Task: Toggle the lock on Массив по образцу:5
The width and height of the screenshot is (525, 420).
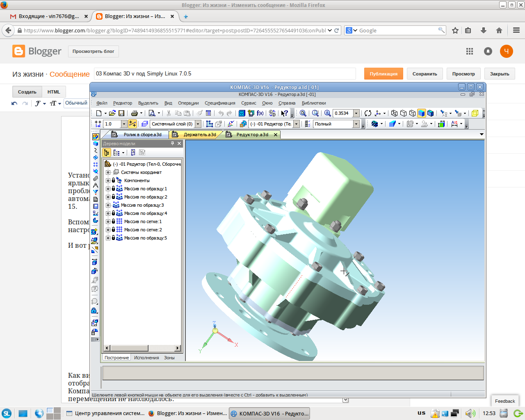Action: [x=113, y=238]
